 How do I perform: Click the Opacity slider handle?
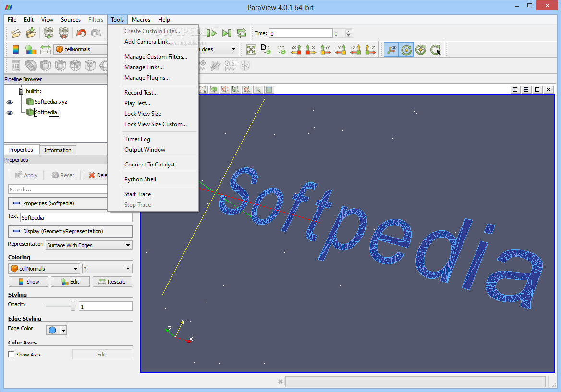click(73, 306)
